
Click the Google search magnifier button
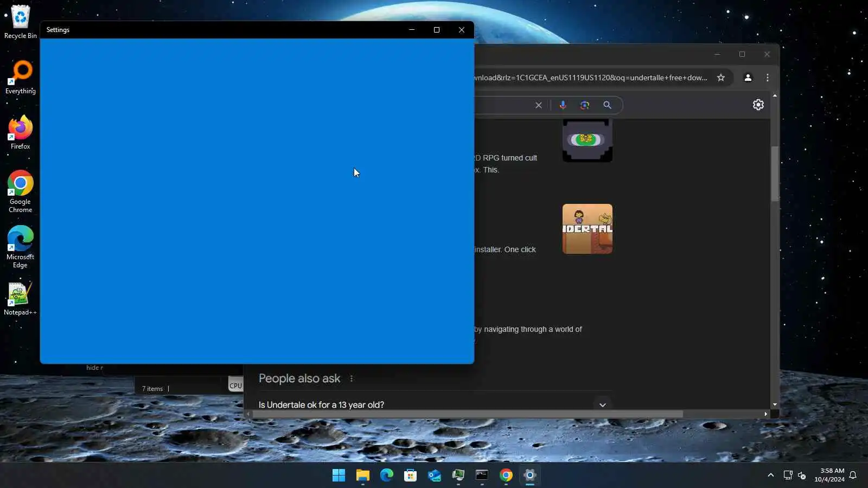pos(608,105)
